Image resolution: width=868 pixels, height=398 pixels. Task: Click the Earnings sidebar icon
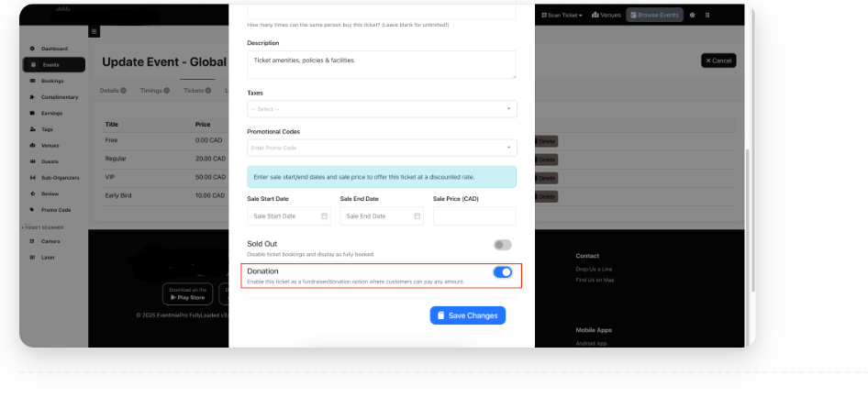[32, 113]
